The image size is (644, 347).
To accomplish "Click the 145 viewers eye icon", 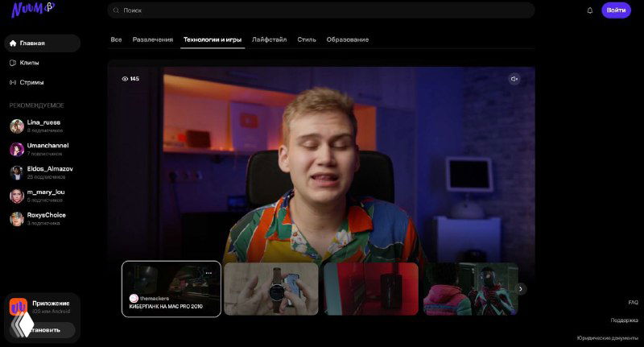I will [x=125, y=79].
